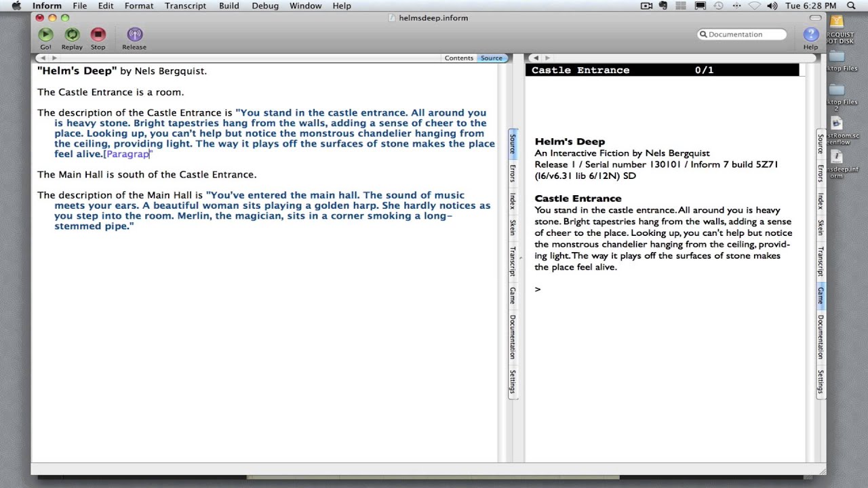
Task: Stop the running story
Action: (x=98, y=35)
